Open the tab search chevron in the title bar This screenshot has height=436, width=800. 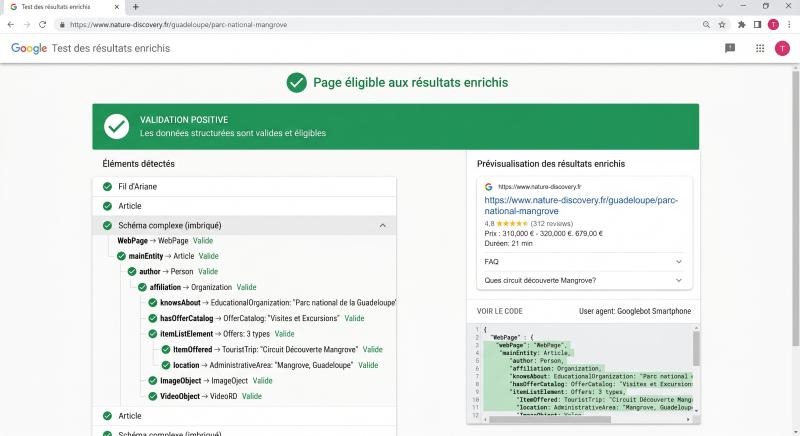[720, 6]
